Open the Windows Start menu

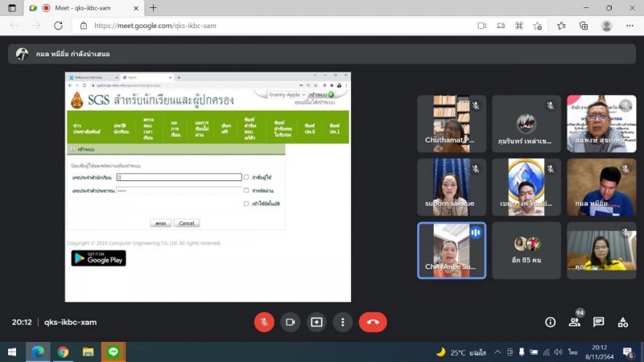click(12, 352)
